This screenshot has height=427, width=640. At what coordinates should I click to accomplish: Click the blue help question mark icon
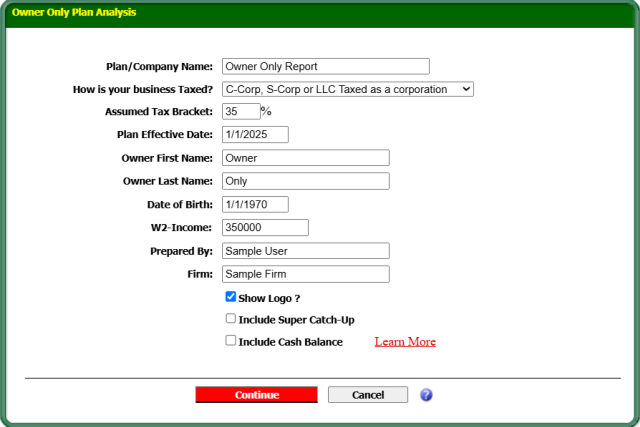(426, 395)
